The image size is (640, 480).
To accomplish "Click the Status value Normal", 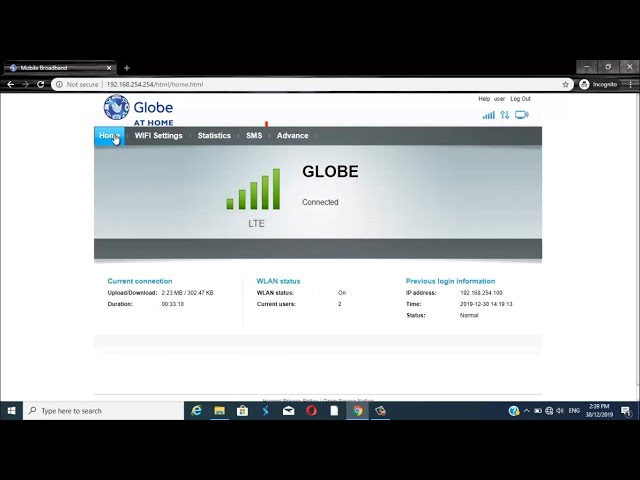I will [x=469, y=316].
